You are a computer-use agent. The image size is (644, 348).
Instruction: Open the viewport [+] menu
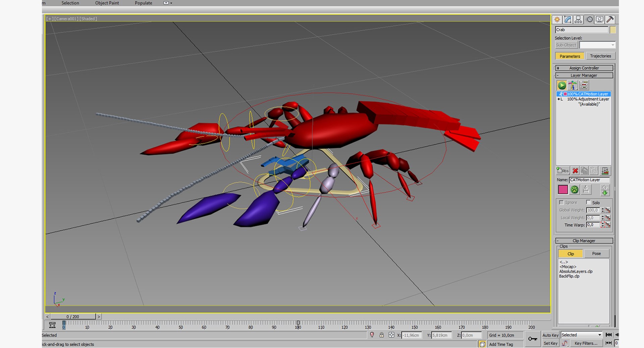point(50,19)
